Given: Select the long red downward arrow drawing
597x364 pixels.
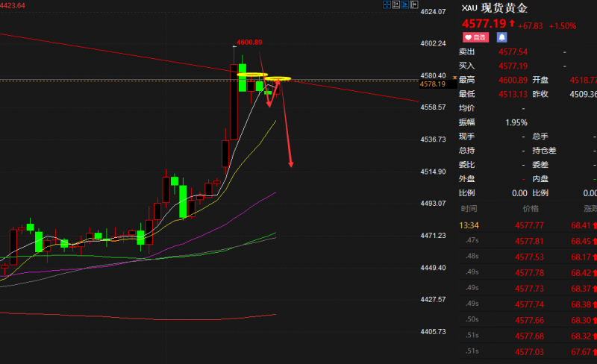Looking at the screenshot, I should (287, 127).
